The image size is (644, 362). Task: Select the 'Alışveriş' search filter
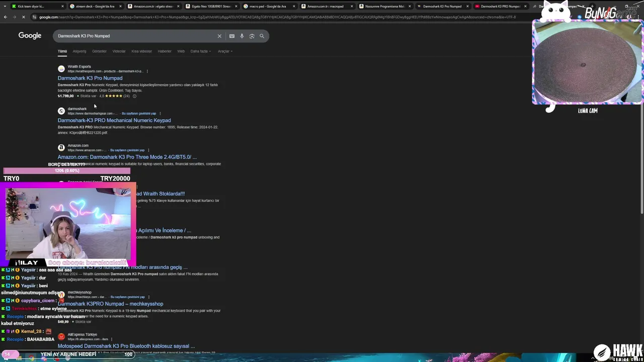pyautogui.click(x=79, y=51)
